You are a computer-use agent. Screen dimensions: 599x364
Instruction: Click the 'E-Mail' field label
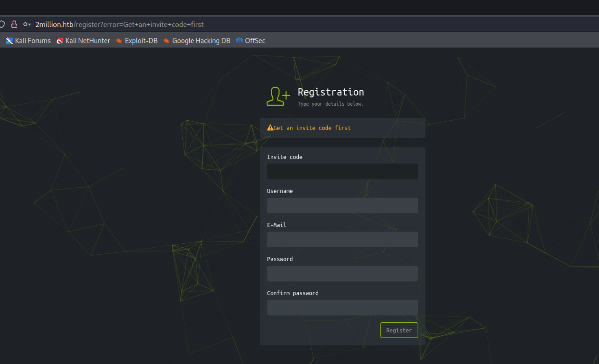point(277,225)
